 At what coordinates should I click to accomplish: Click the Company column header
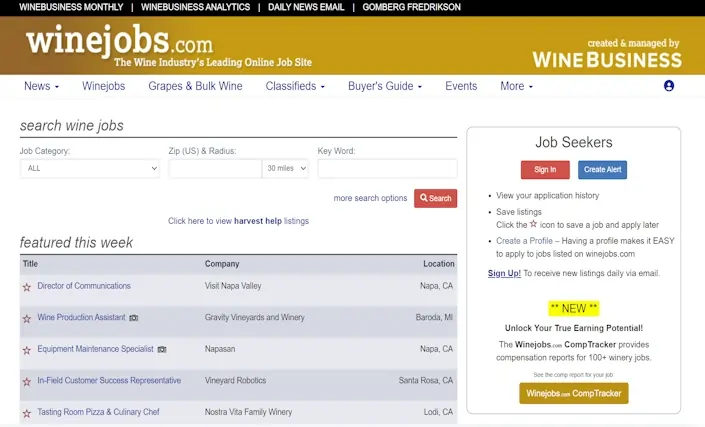pyautogui.click(x=222, y=264)
